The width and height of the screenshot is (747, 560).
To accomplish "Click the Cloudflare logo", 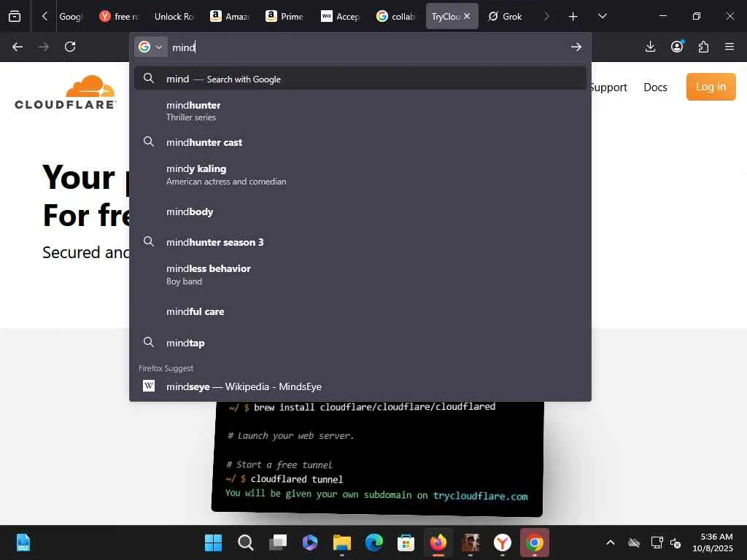I will (x=65, y=93).
